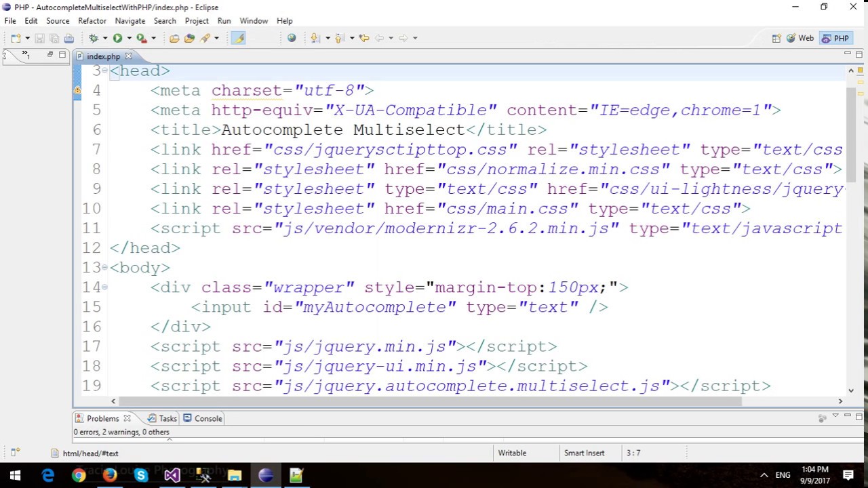Open the Run dropdown arrow
This screenshot has height=488, width=868.
(129, 38)
